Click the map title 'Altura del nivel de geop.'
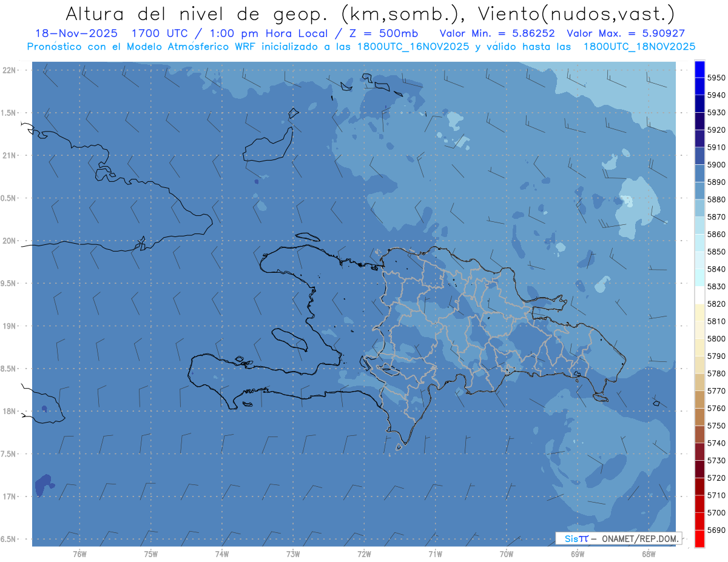This screenshot has height=562, width=728. pyautogui.click(x=197, y=13)
